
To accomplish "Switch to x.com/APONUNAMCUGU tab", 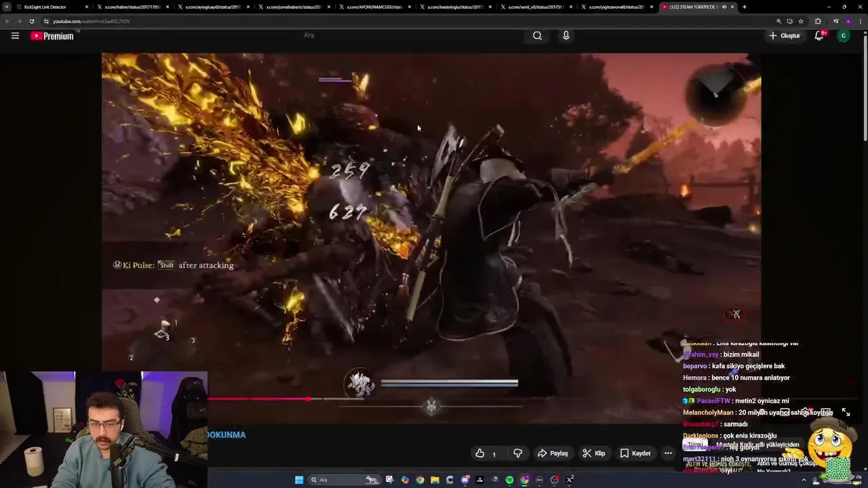I will click(x=374, y=7).
